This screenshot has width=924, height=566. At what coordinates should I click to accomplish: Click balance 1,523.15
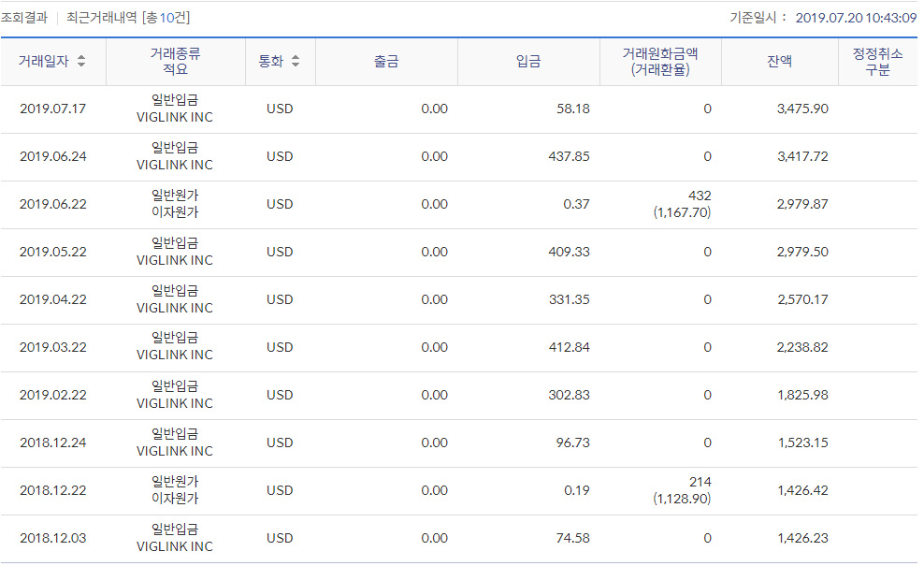[x=802, y=443]
